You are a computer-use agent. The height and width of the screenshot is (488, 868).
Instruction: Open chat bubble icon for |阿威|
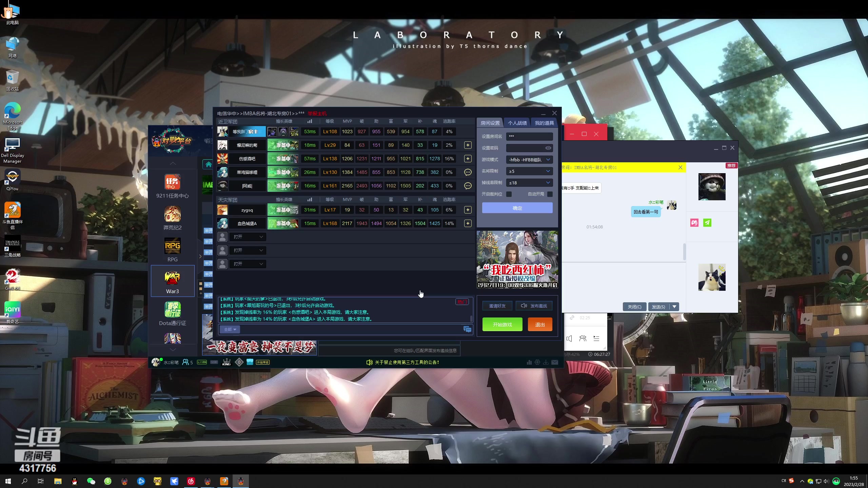point(468,186)
